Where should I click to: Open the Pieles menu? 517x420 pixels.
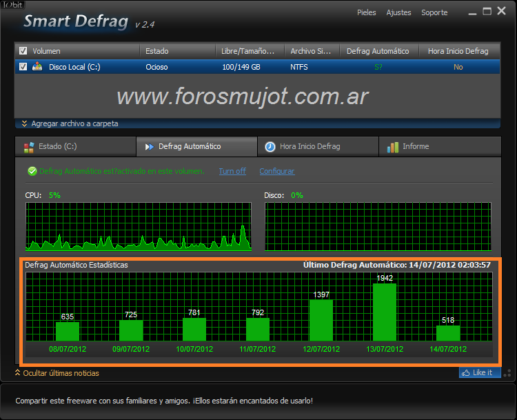(367, 12)
